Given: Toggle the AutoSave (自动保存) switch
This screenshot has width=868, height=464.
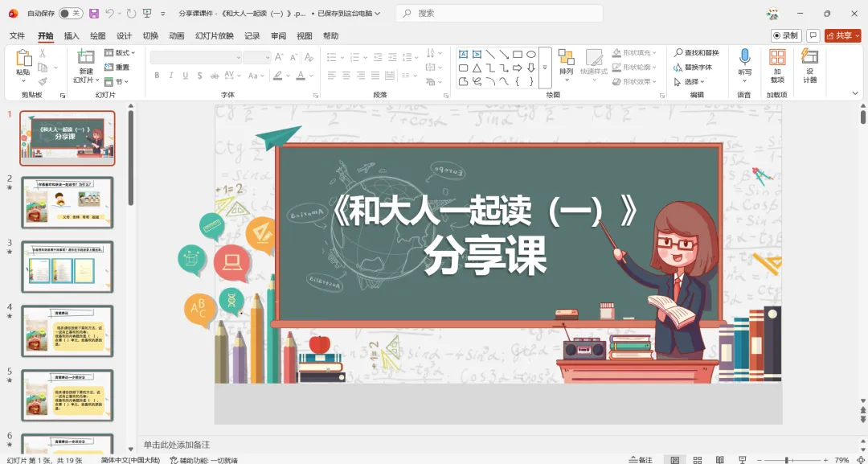Looking at the screenshot, I should [71, 14].
